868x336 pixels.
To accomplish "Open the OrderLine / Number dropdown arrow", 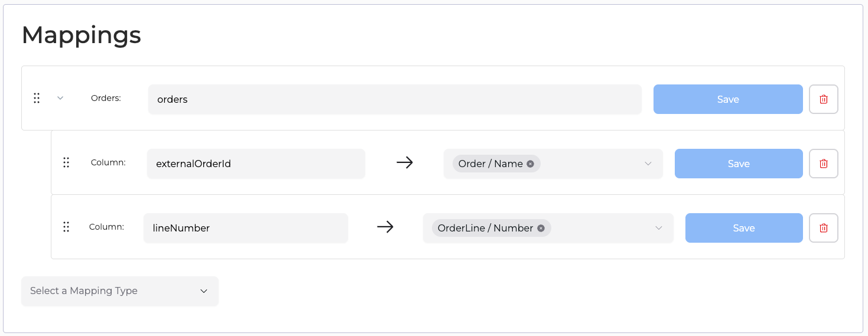I will tap(659, 228).
